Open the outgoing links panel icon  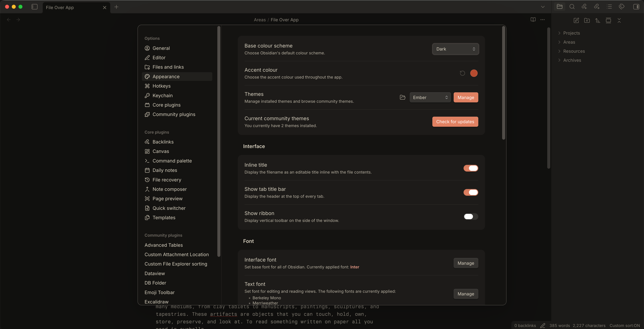coord(597,7)
